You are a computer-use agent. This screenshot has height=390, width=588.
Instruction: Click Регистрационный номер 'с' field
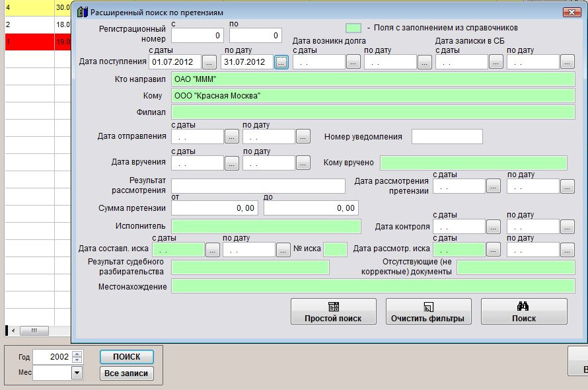click(x=198, y=36)
